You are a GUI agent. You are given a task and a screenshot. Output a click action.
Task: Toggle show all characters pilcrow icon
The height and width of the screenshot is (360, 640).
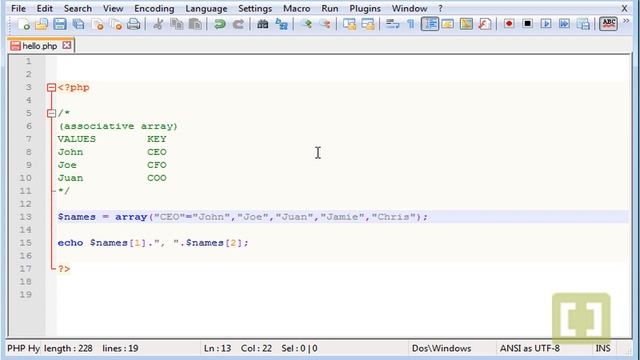tap(411, 24)
